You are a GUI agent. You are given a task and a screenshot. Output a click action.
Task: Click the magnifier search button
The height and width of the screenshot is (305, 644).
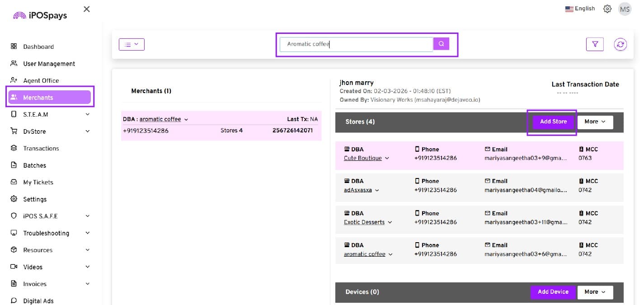[441, 44]
